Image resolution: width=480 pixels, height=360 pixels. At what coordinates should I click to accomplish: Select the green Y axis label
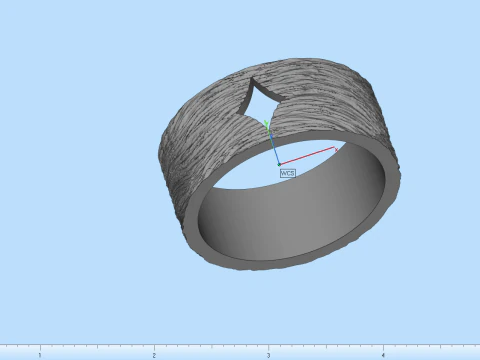click(x=266, y=124)
